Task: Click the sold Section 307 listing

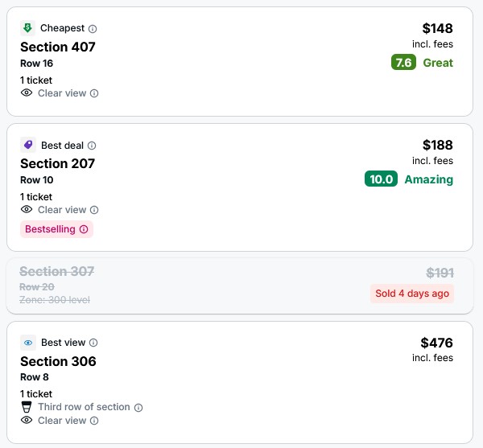Action: [240, 286]
